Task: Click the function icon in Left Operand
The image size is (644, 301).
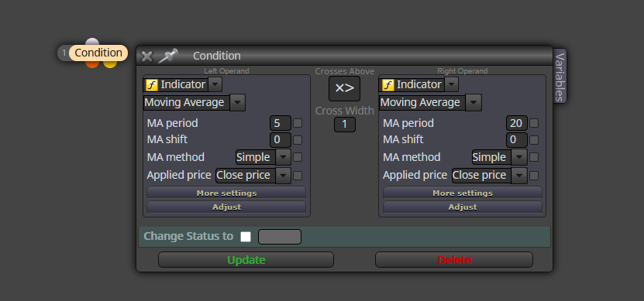Action: [152, 85]
